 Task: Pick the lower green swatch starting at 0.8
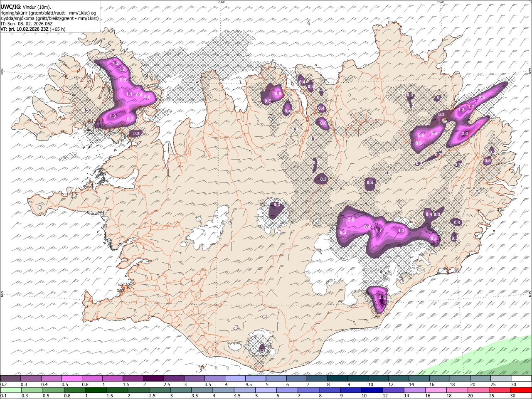point(74,390)
